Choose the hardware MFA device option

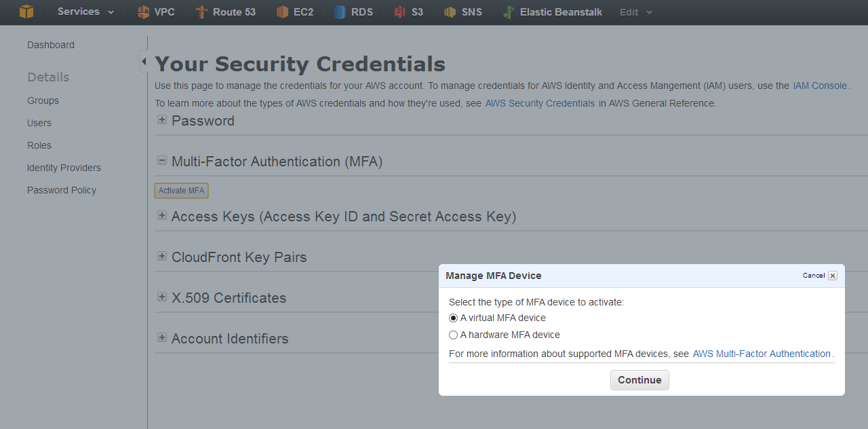coord(453,335)
